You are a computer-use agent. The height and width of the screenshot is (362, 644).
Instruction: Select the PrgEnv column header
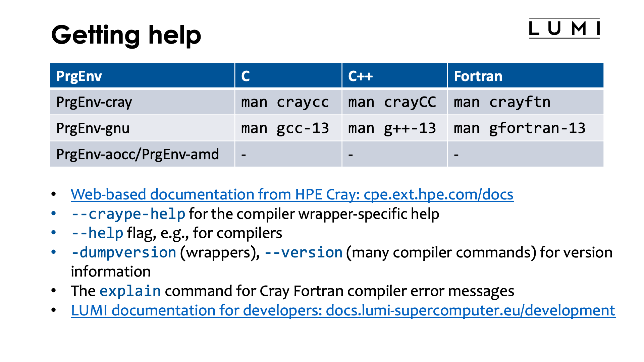(x=79, y=76)
